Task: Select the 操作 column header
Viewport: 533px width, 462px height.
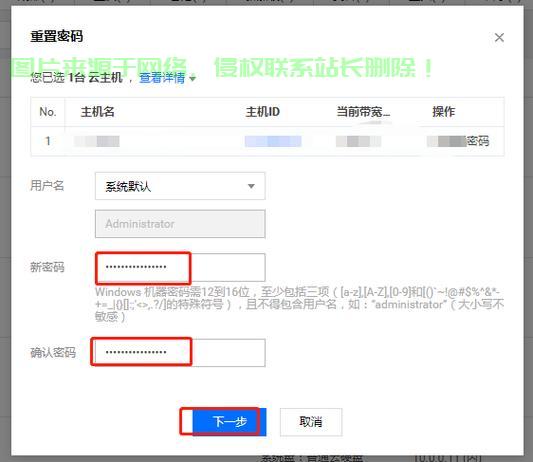Action: coord(444,112)
